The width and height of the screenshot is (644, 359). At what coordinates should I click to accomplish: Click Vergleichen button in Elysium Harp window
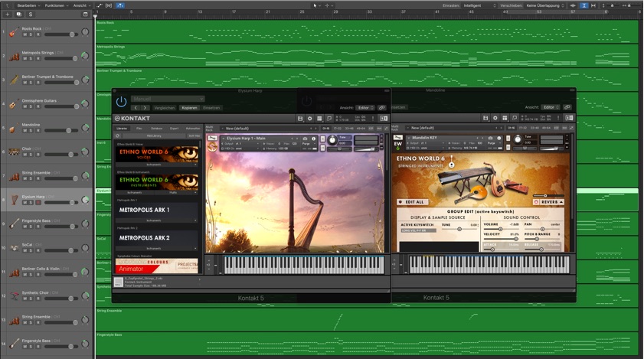point(165,108)
